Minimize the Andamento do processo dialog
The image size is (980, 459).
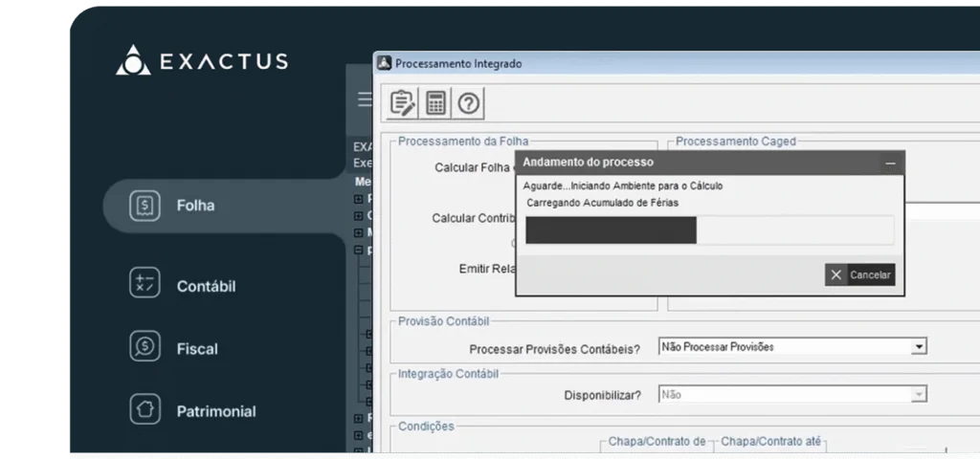890,164
